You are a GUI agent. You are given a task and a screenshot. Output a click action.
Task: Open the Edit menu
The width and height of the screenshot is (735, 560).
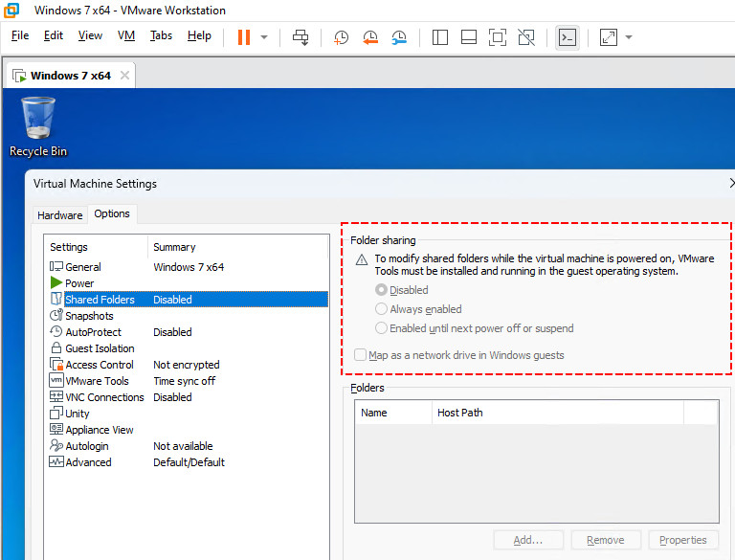click(x=54, y=35)
